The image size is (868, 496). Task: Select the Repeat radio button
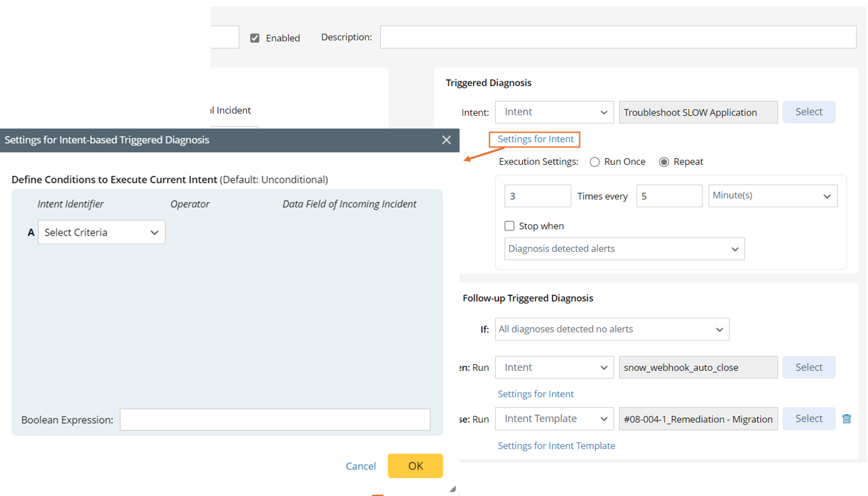pos(664,162)
